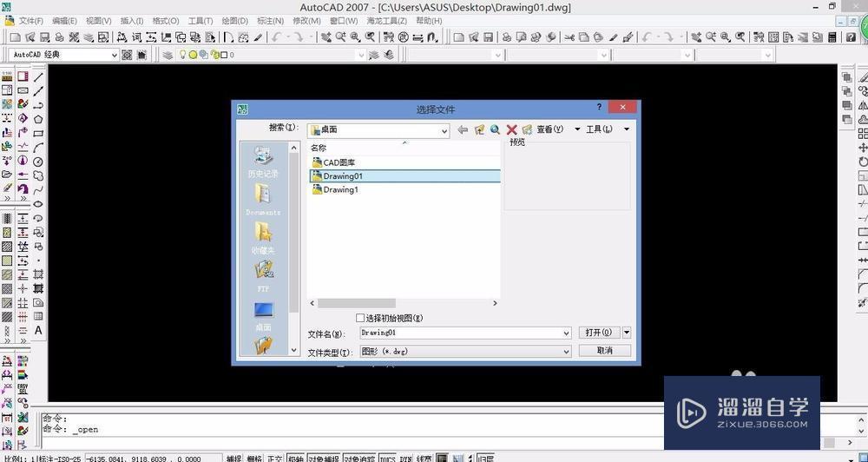Enable the 选择初始视图 checkbox

coord(360,318)
